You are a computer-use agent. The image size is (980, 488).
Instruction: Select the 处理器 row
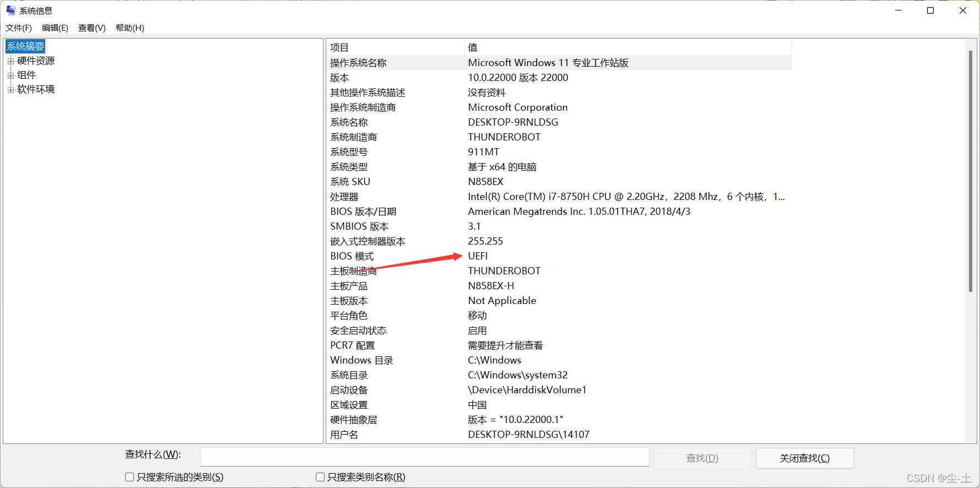click(x=559, y=197)
